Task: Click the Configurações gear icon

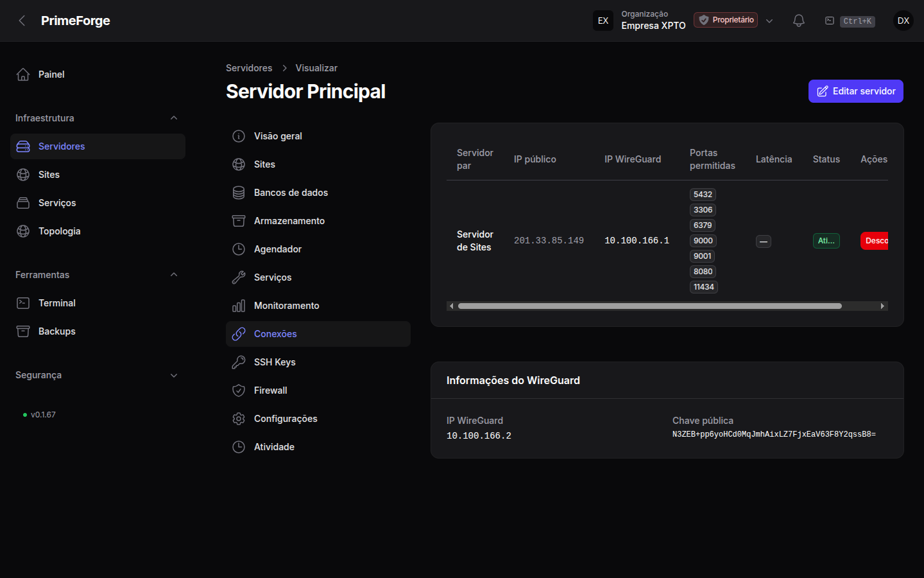Action: coord(239,419)
